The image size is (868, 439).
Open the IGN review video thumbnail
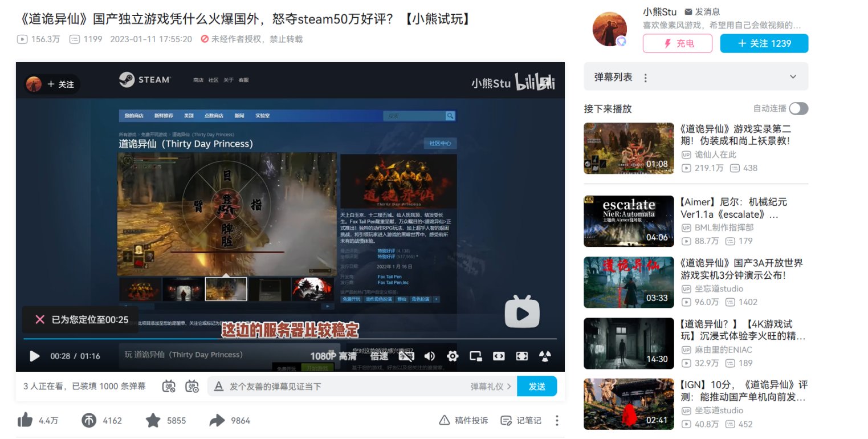(x=629, y=404)
